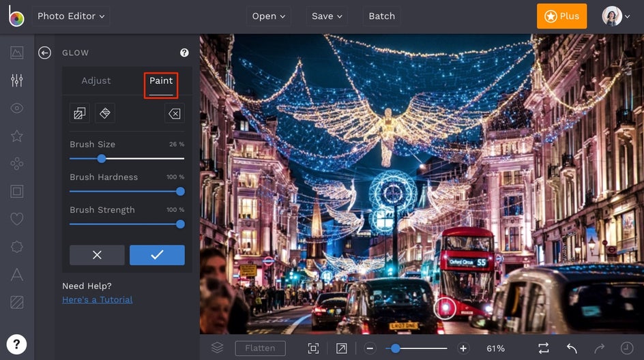The height and width of the screenshot is (360, 644).
Task: Open the Image Manager sidebar icon
Action: (x=17, y=52)
